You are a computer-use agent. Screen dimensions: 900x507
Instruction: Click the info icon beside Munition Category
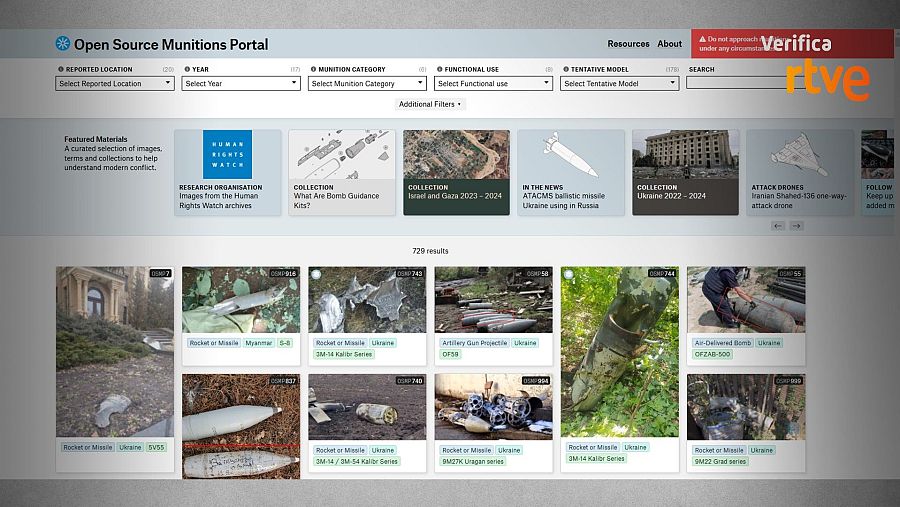pos(313,69)
